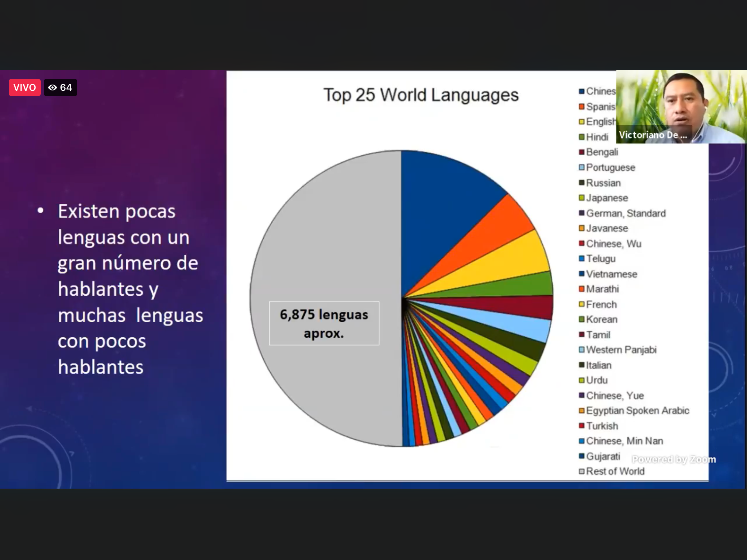Image resolution: width=747 pixels, height=560 pixels.
Task: Click the Javanese orange legend swatch
Action: (581, 228)
